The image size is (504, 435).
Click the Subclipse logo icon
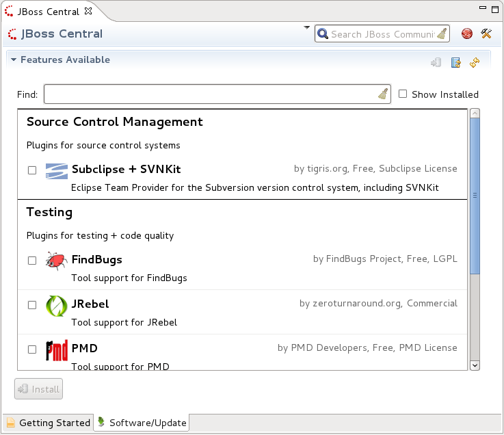click(x=57, y=172)
